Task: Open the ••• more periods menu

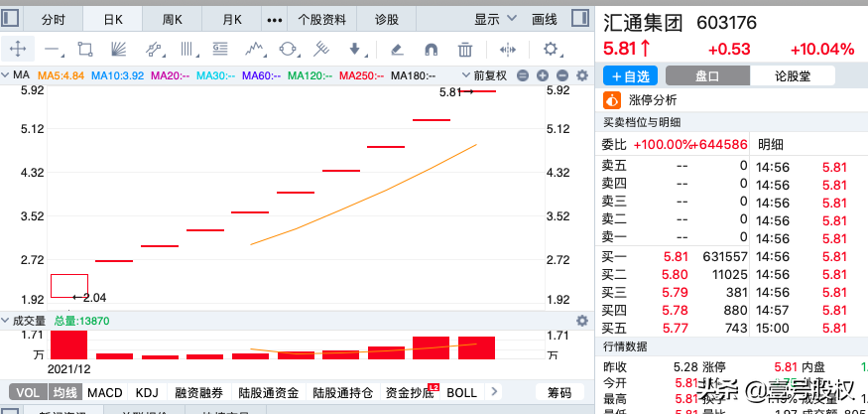Action: (275, 20)
